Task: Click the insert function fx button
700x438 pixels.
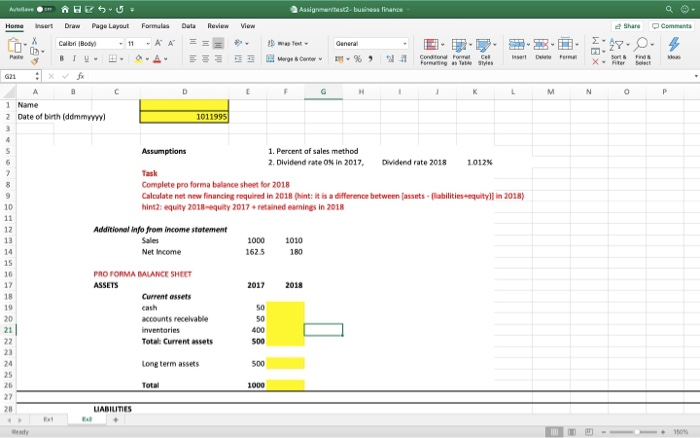Action: (x=80, y=76)
